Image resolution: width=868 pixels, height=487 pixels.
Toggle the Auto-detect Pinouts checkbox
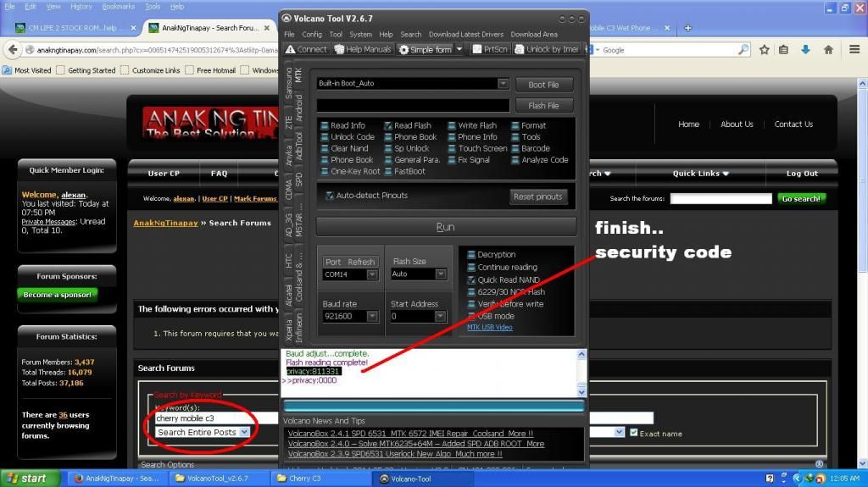330,196
